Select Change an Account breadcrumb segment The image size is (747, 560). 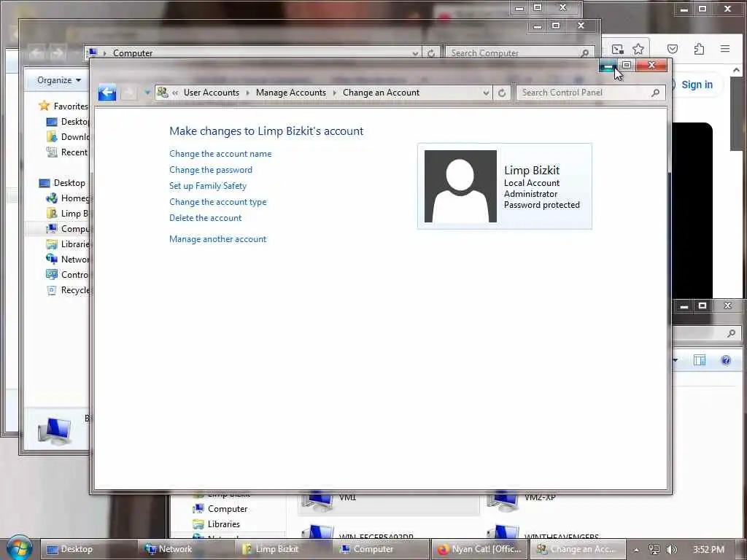381,93
